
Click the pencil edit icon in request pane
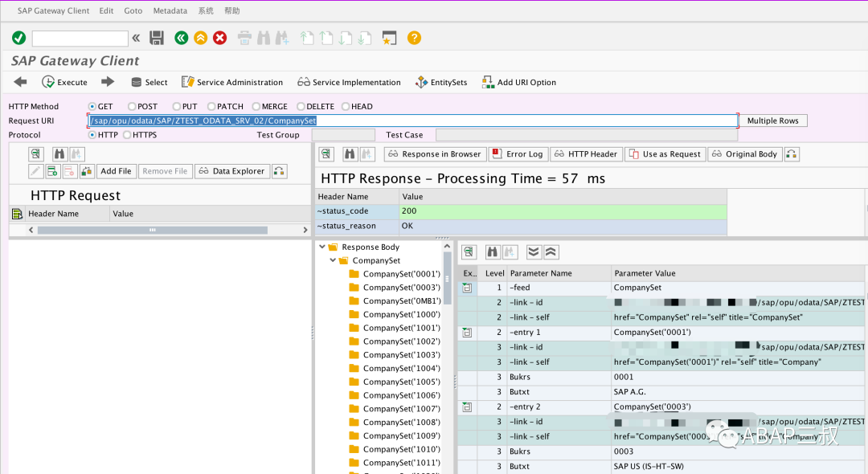(36, 171)
